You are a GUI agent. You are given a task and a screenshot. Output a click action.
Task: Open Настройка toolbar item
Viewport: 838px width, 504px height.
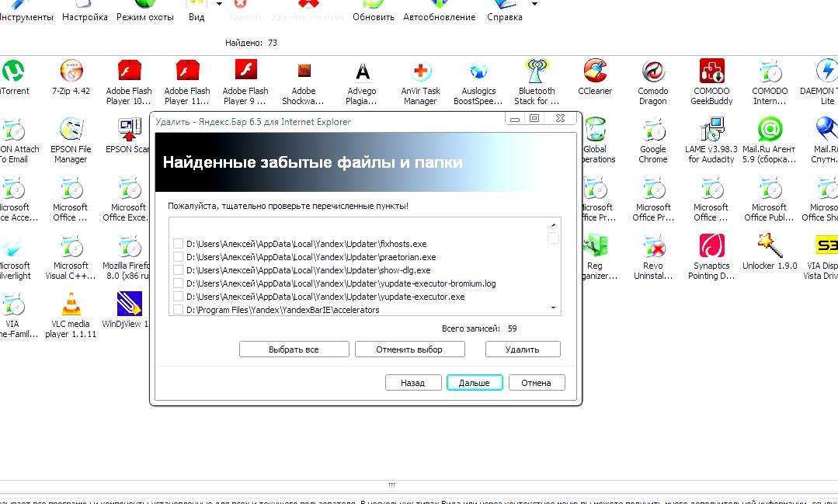(85, 12)
